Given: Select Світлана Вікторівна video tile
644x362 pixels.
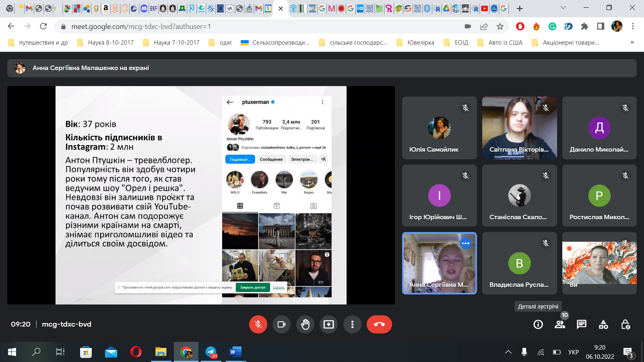Looking at the screenshot, I should click(x=520, y=128).
